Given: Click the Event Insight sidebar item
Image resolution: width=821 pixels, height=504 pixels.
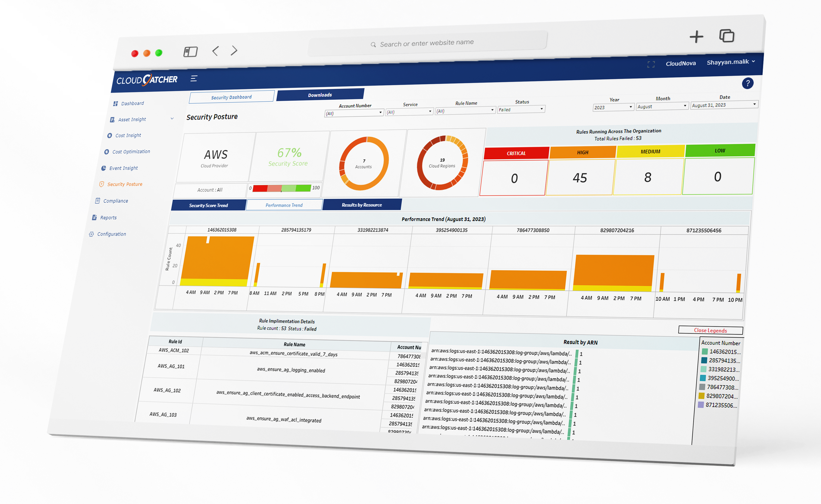Looking at the screenshot, I should point(123,168).
